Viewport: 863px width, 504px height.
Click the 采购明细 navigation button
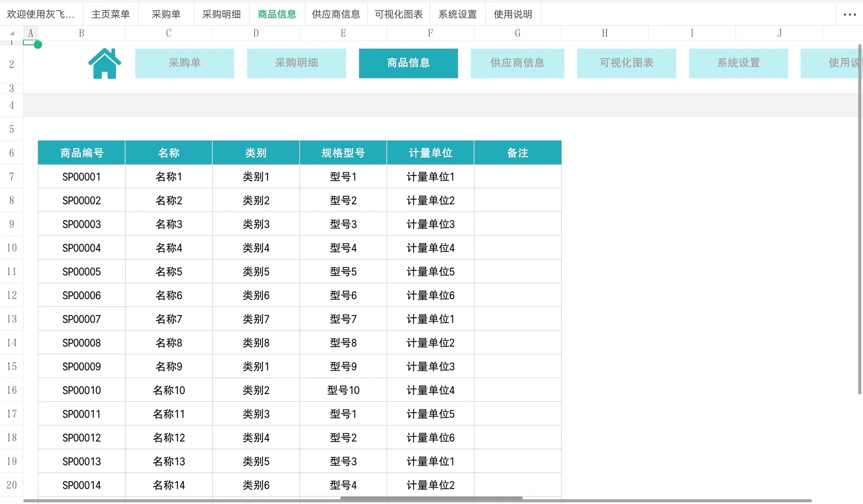(x=296, y=63)
